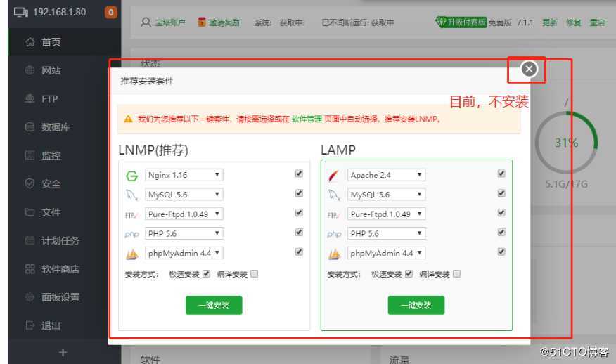The width and height of the screenshot is (616, 364).
Task: Close the recommended install packages dialog
Action: [x=529, y=69]
